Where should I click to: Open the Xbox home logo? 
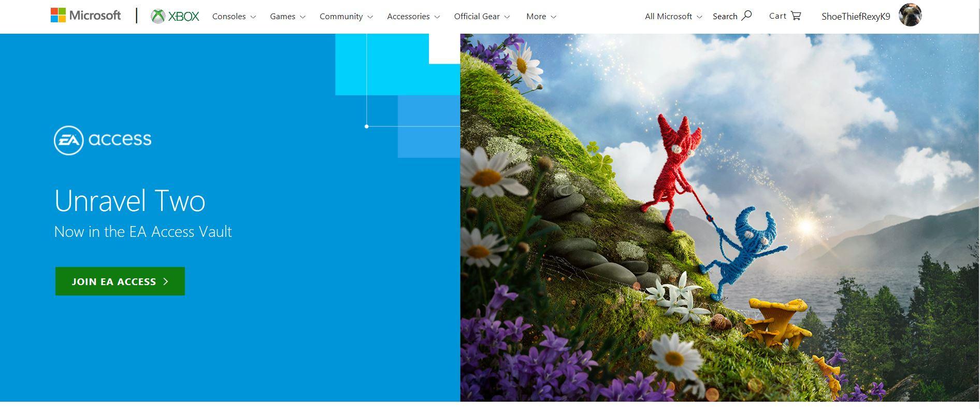tap(175, 17)
